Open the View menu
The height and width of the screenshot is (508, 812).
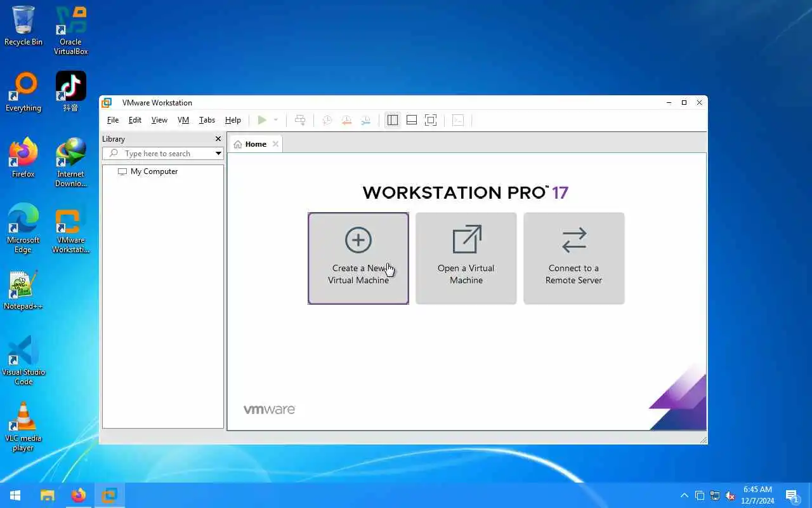coord(159,120)
